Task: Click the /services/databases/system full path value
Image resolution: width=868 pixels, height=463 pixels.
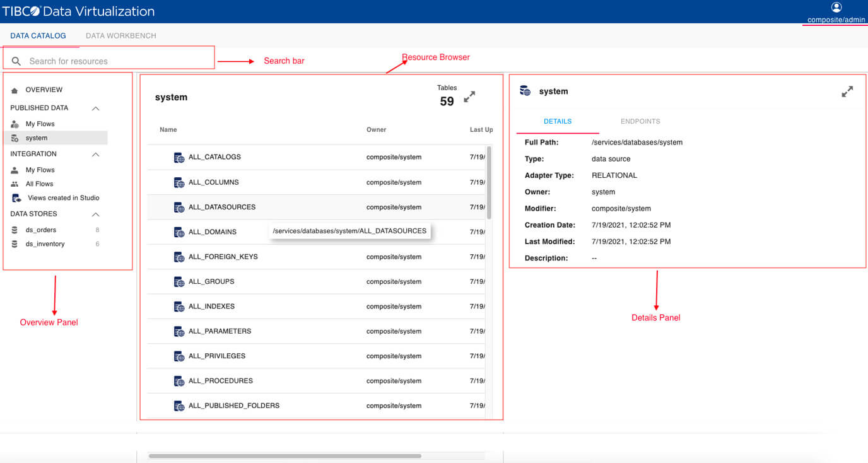Action: (637, 143)
